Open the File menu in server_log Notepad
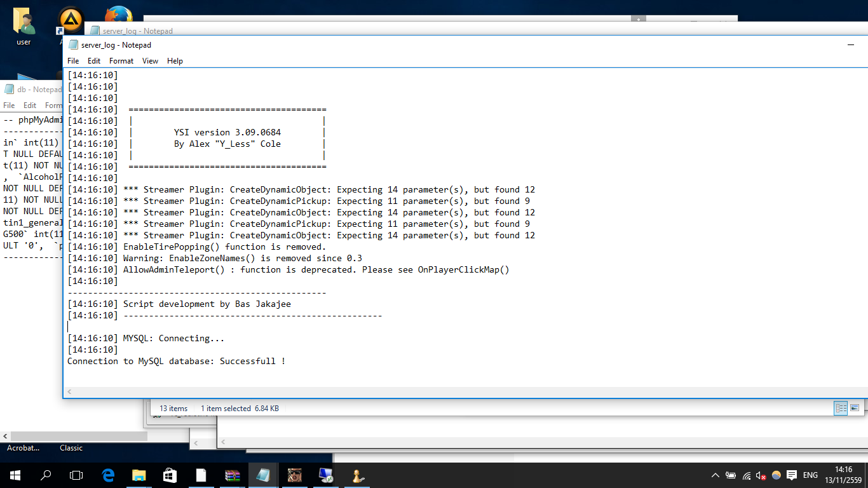The image size is (868, 488). tap(73, 61)
